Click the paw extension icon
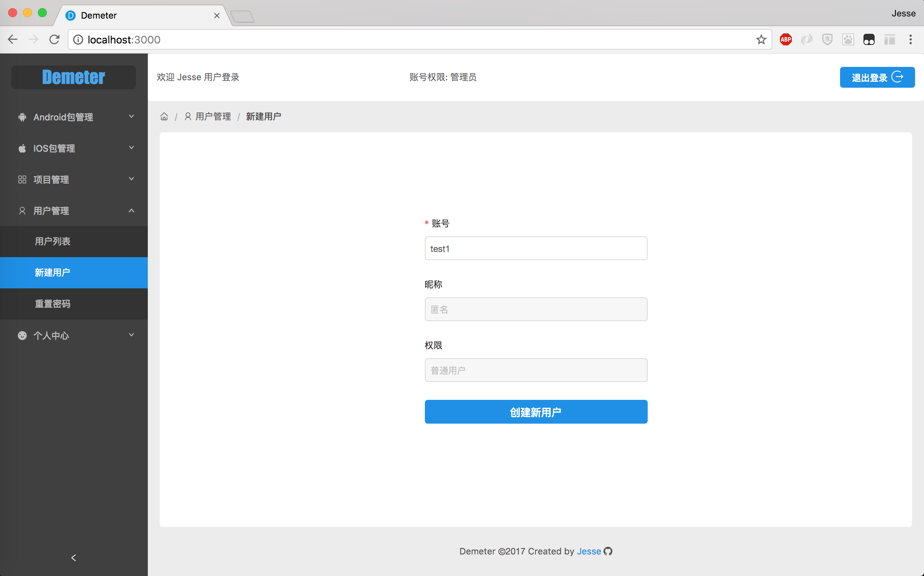 tap(848, 40)
